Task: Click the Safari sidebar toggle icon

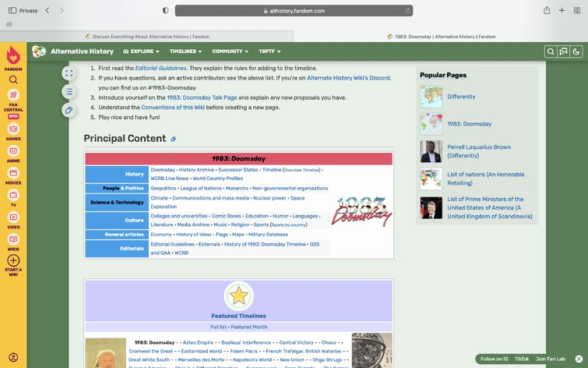Action: point(12,10)
